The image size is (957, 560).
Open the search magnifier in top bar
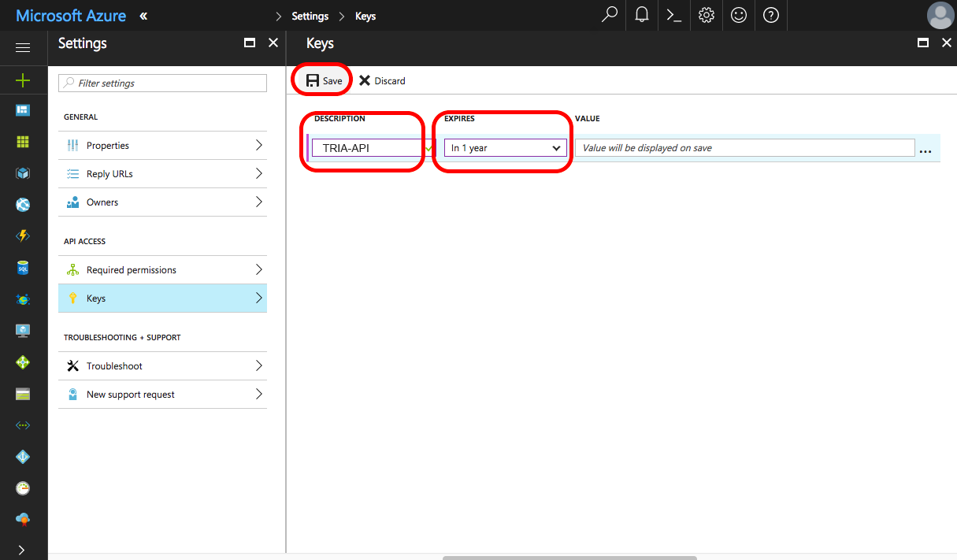coord(609,15)
